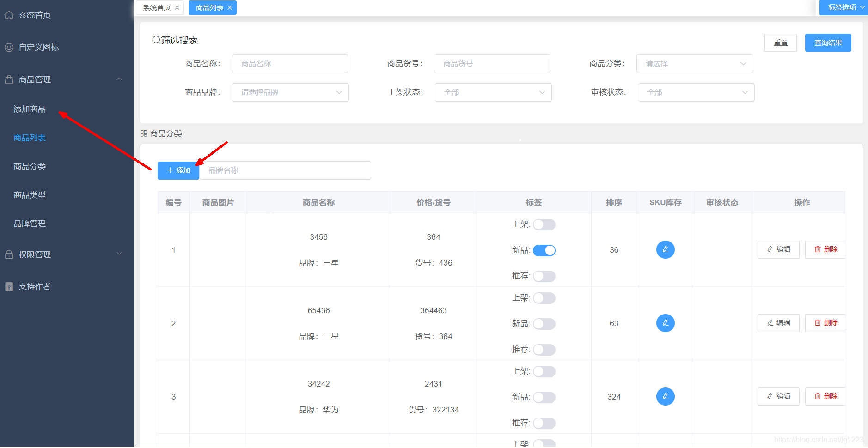Delete product 3456 with 删除 button
868x448 pixels.
pyautogui.click(x=825, y=249)
